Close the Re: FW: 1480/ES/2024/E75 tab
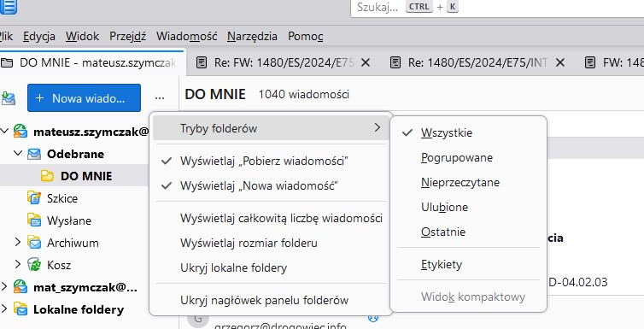Viewport: 644px width, 329px height. [365, 62]
